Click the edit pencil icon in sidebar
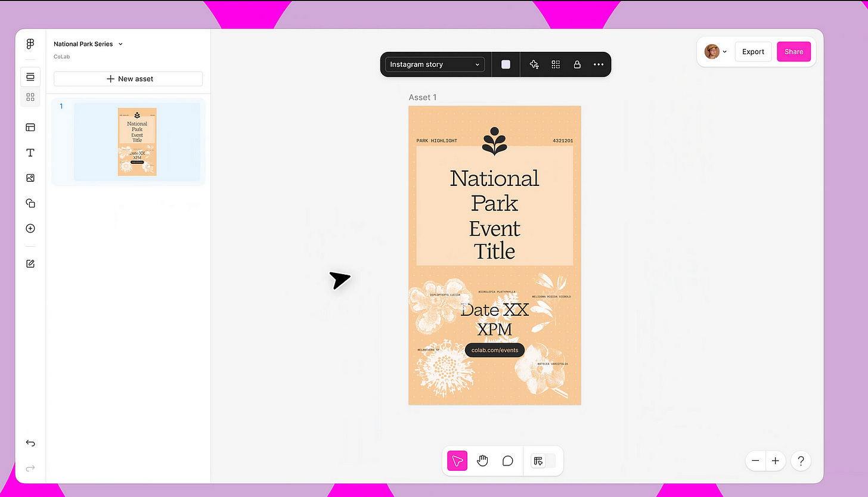868x497 pixels. 30,264
